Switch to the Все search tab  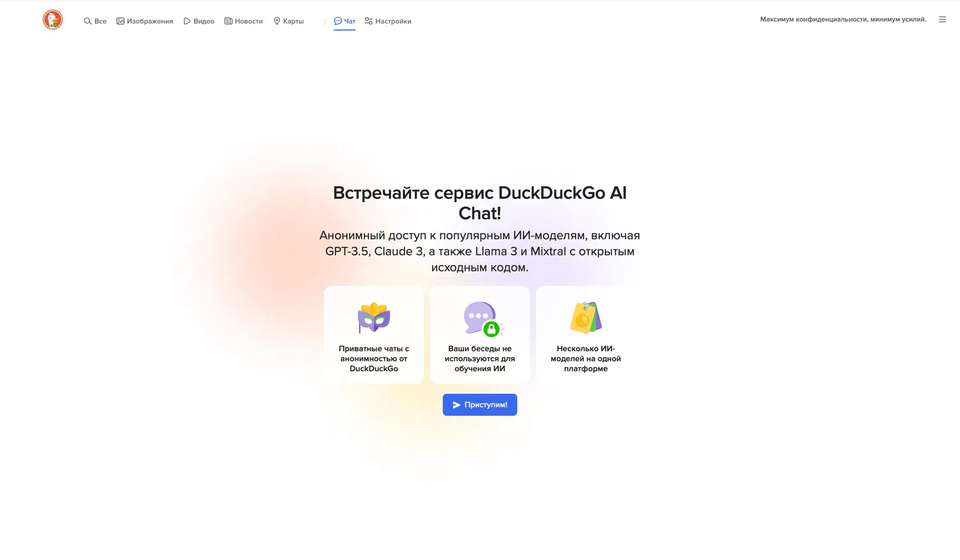pos(95,21)
